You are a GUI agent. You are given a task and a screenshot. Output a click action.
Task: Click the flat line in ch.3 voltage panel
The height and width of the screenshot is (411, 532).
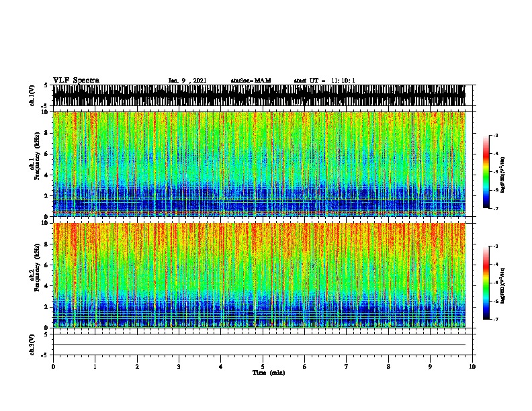pyautogui.click(x=259, y=345)
